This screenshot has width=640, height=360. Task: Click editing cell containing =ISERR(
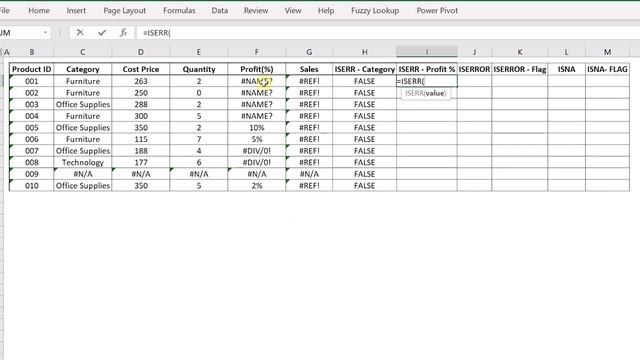pyautogui.click(x=427, y=81)
